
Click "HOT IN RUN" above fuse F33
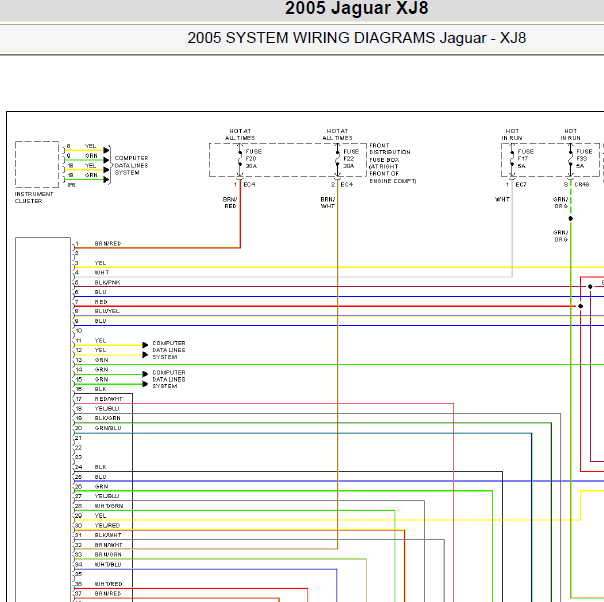coord(570,134)
